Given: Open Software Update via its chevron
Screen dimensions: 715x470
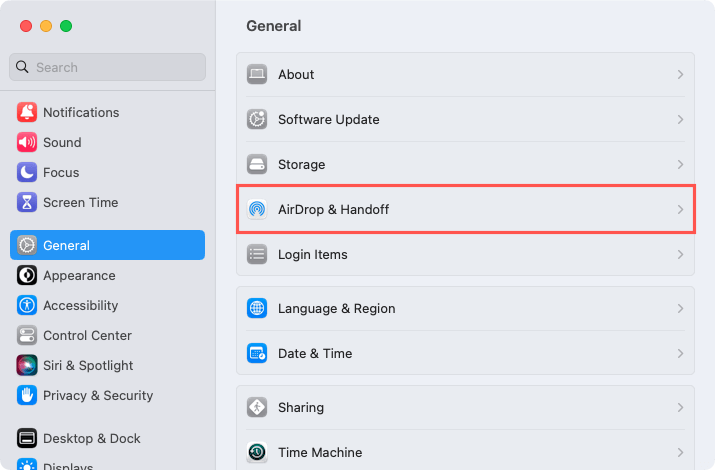Looking at the screenshot, I should point(680,119).
